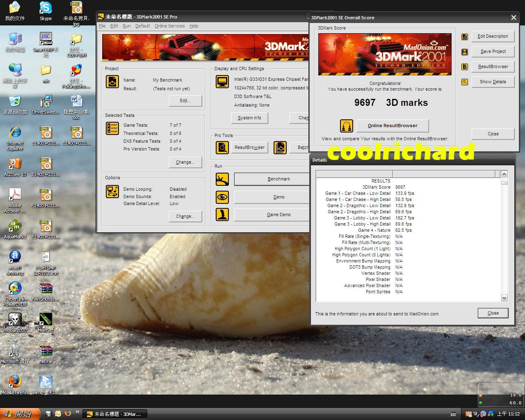
Task: Click the floppy icon beside Save Project
Action: pos(465,52)
